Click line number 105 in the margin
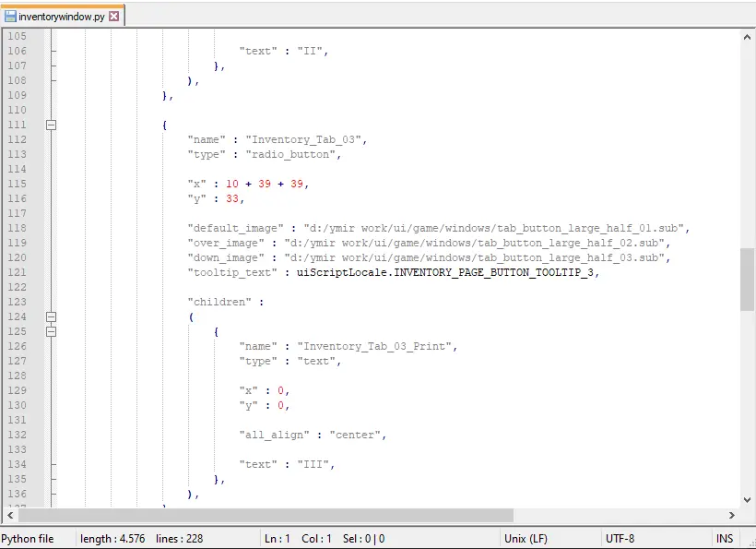Screen dimensions: 756x549 coord(17,36)
